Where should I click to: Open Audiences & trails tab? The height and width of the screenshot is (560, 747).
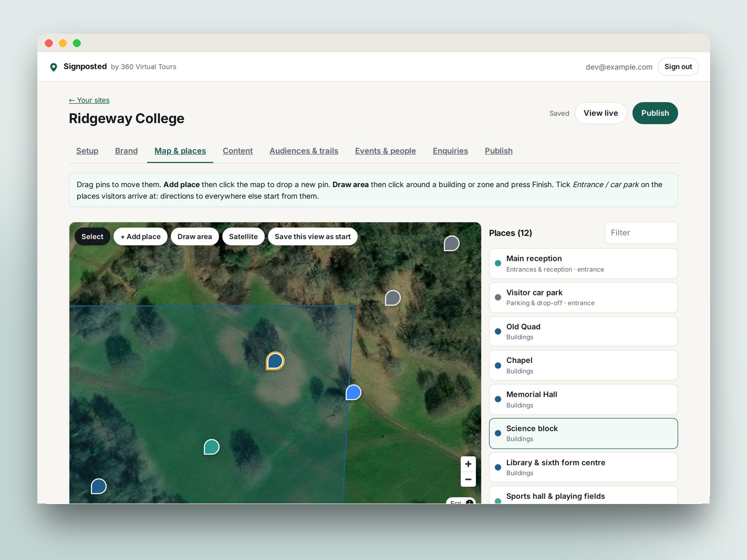click(x=304, y=151)
